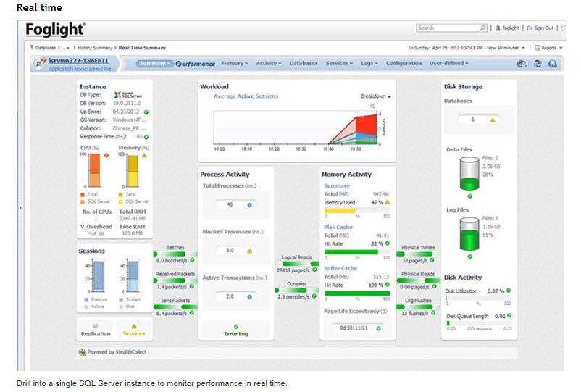Click the Data Files cylinder icon
Image resolution: width=581 pixels, height=392 pixels.
(x=469, y=174)
